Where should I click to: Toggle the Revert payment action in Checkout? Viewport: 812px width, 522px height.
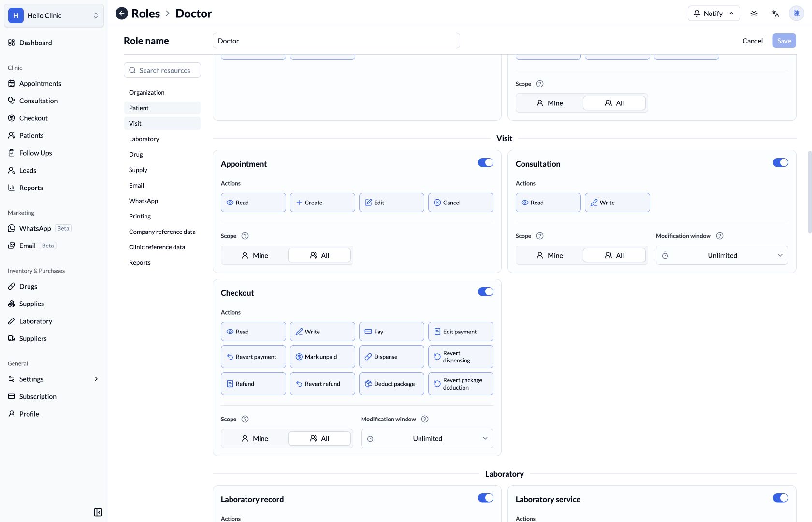click(x=253, y=357)
